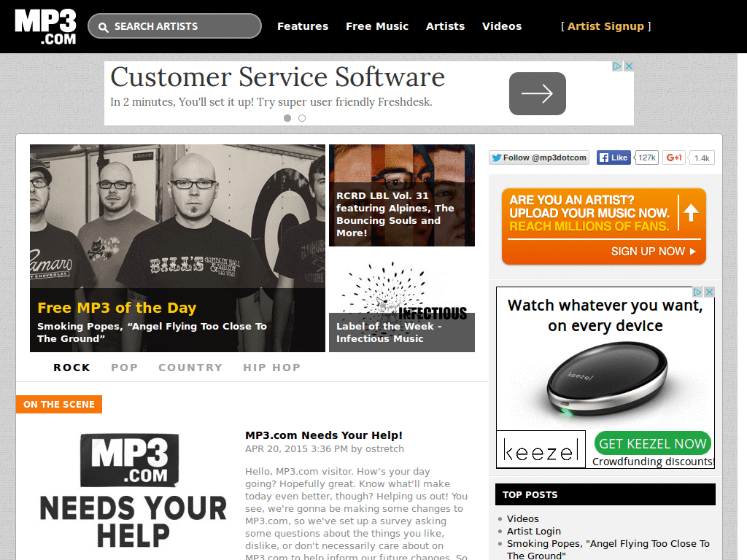Open the Free Music menu
This screenshot has height=560, width=747.
(x=377, y=26)
